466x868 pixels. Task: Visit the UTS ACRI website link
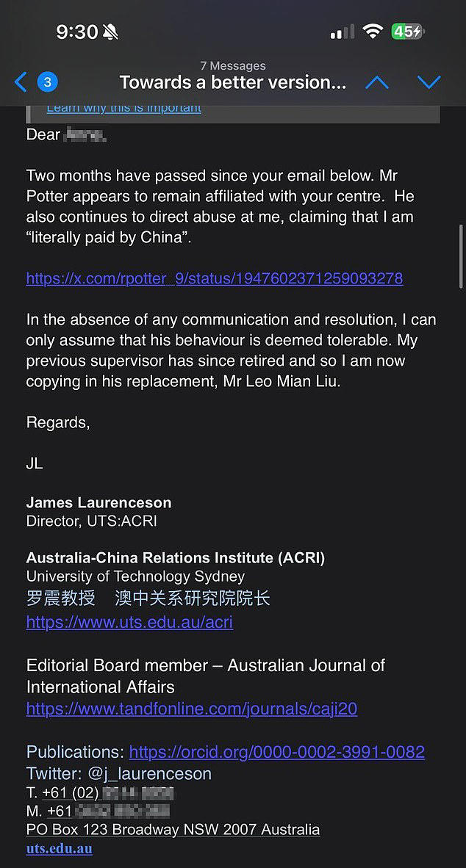pos(129,622)
